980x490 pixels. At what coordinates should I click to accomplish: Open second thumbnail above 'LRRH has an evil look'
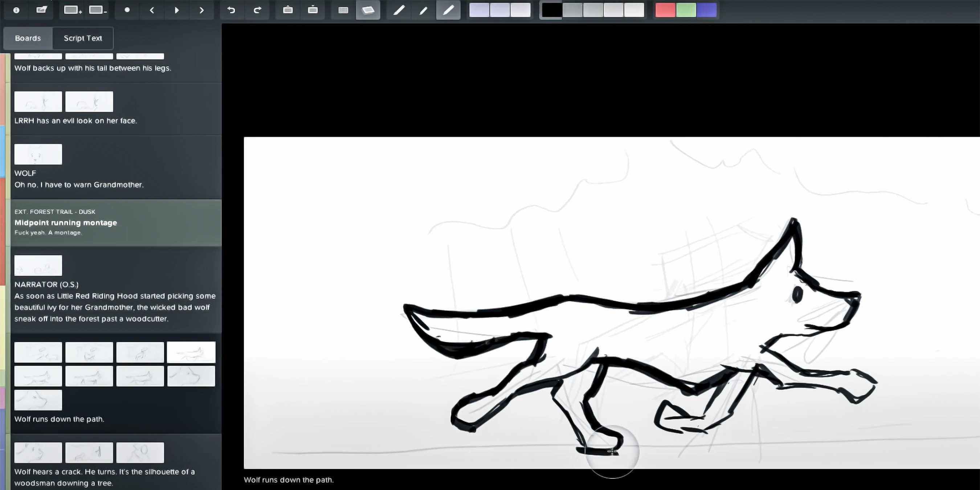click(89, 102)
